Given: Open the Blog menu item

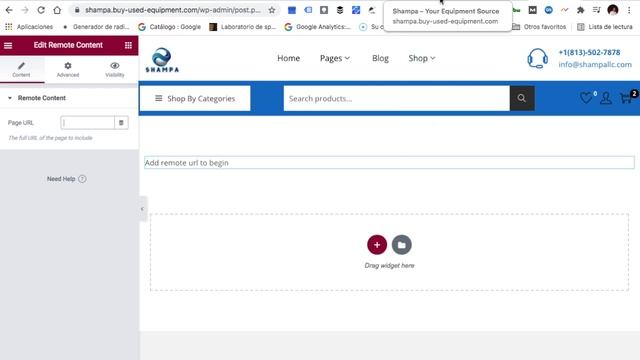Looking at the screenshot, I should tap(380, 58).
